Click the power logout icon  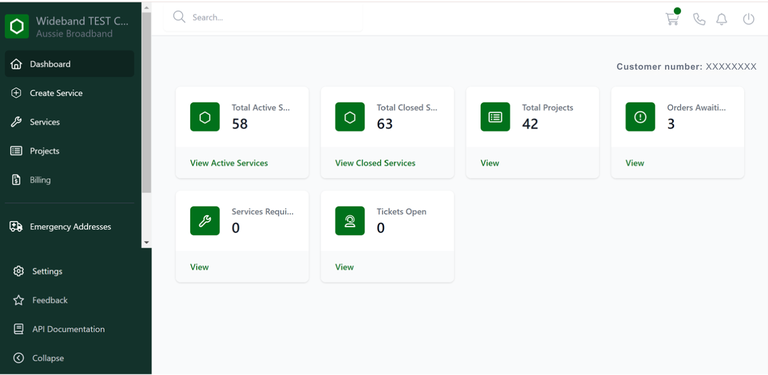tap(748, 19)
